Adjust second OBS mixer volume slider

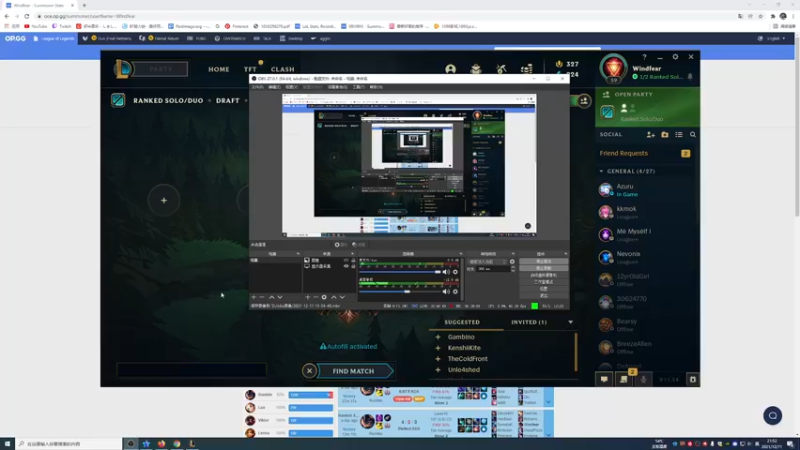(399, 292)
